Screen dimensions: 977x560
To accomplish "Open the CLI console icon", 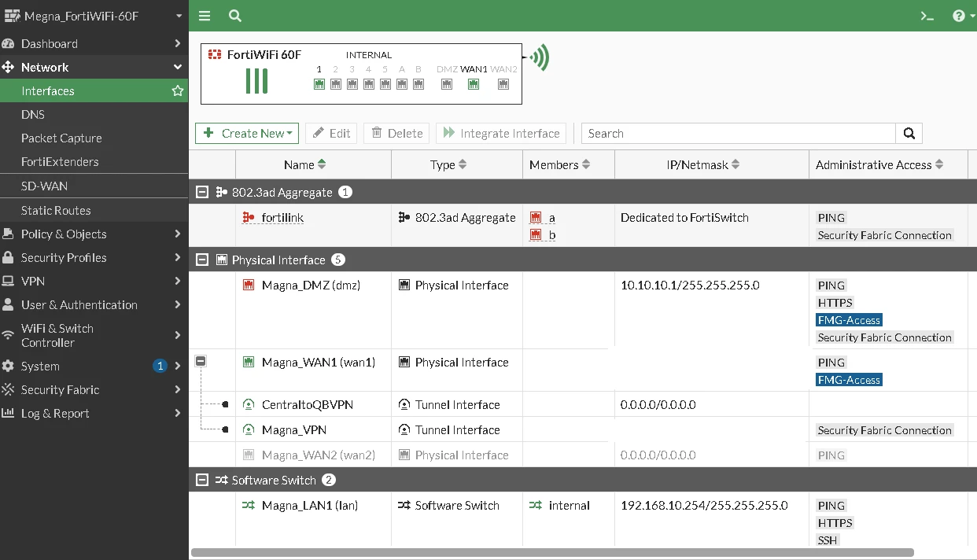I will pyautogui.click(x=927, y=16).
